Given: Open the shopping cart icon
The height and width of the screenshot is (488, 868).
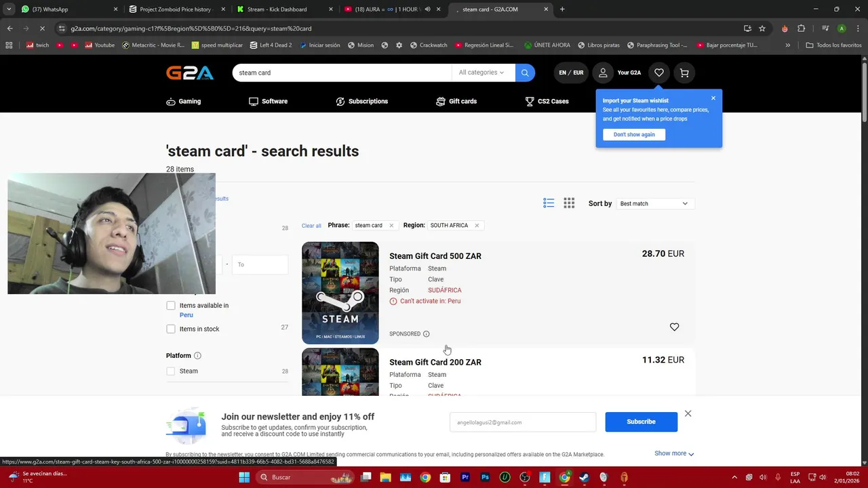Looking at the screenshot, I should (684, 73).
